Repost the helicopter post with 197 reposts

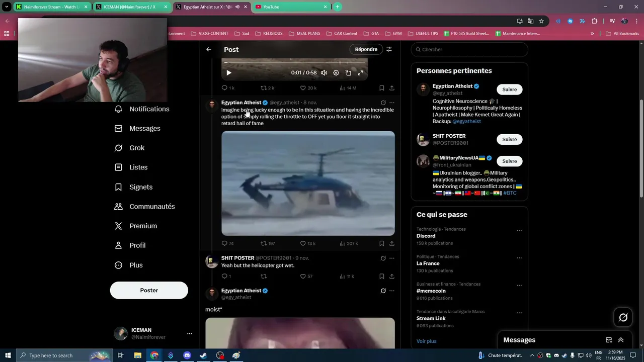point(268,243)
